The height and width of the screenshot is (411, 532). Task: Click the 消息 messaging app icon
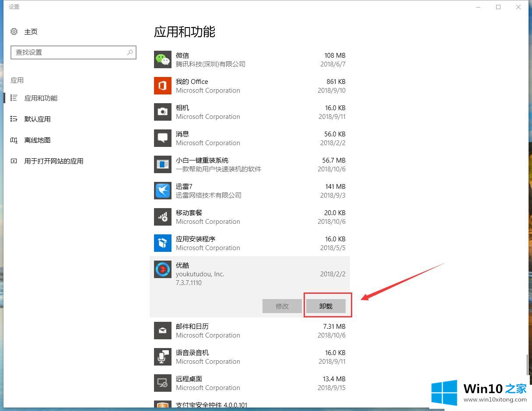(x=163, y=138)
